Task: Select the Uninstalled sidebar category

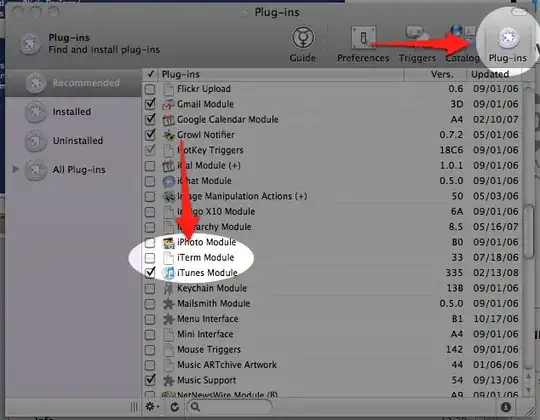Action: 73,140
